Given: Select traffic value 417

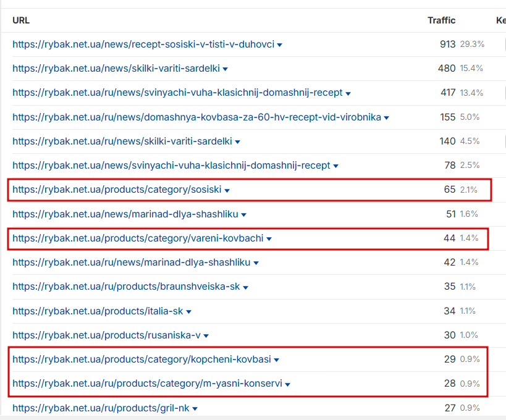Looking at the screenshot, I should point(448,93).
